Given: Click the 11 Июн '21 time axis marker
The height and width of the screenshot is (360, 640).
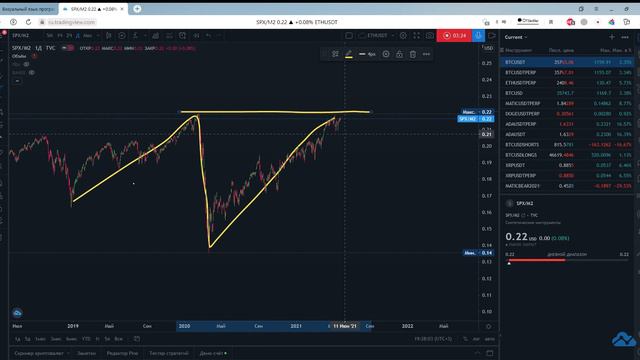Looking at the screenshot, I should (x=344, y=326).
